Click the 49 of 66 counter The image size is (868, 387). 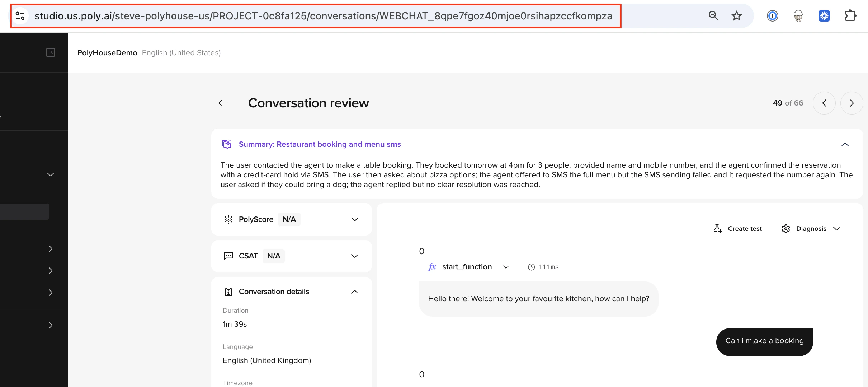click(788, 103)
